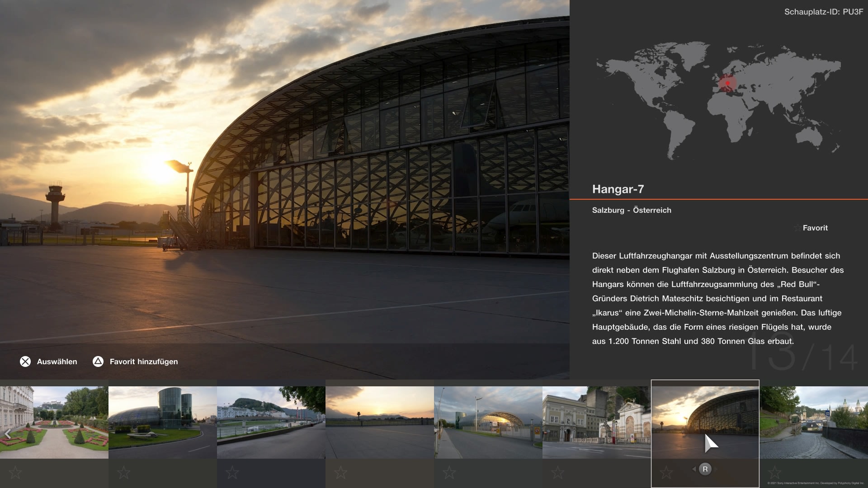The image size is (868, 488).
Task: Click the triangle Favorit icon
Action: tap(97, 361)
